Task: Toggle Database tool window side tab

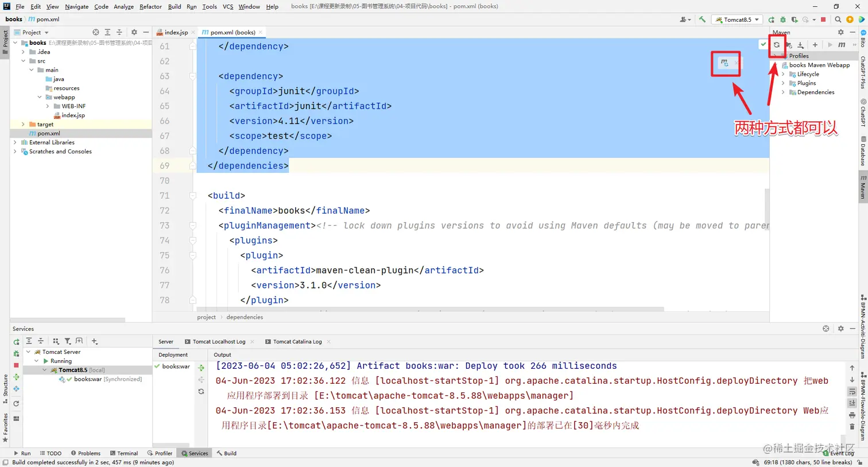Action: [x=863, y=150]
